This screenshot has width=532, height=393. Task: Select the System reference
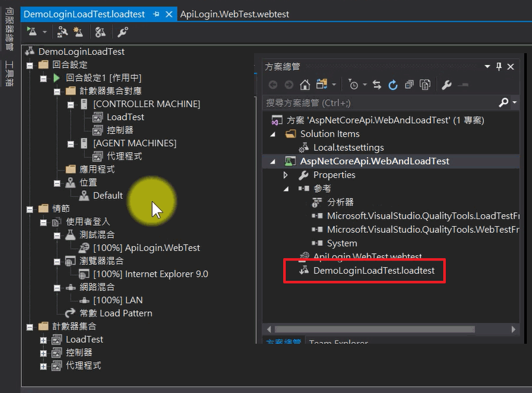(342, 243)
